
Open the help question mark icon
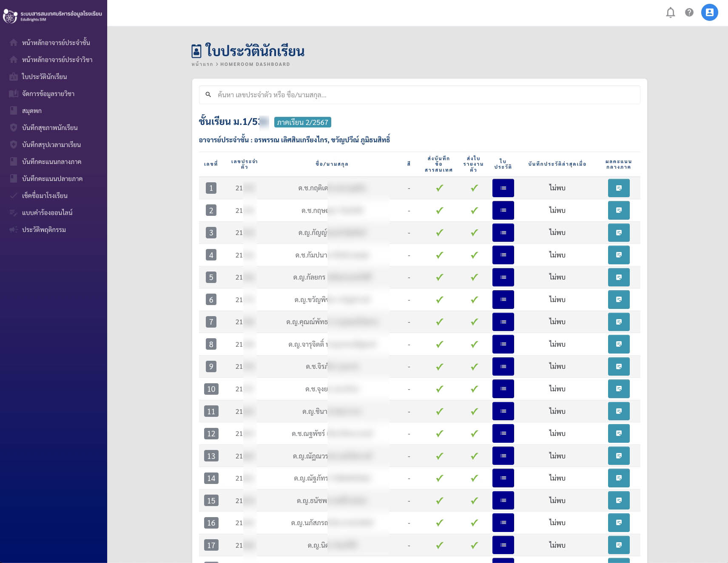(689, 13)
